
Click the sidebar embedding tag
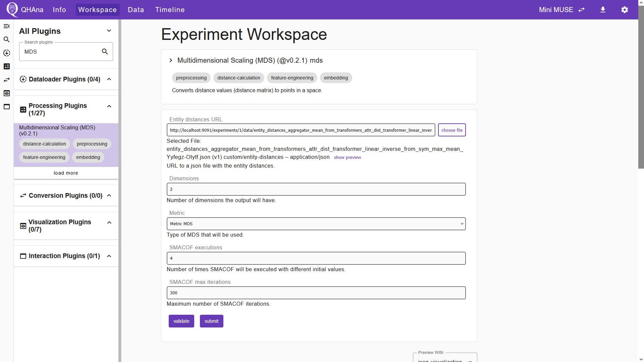tap(88, 157)
